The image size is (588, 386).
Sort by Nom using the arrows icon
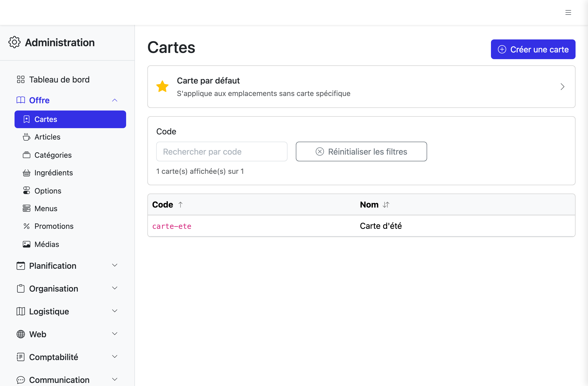pyautogui.click(x=386, y=205)
